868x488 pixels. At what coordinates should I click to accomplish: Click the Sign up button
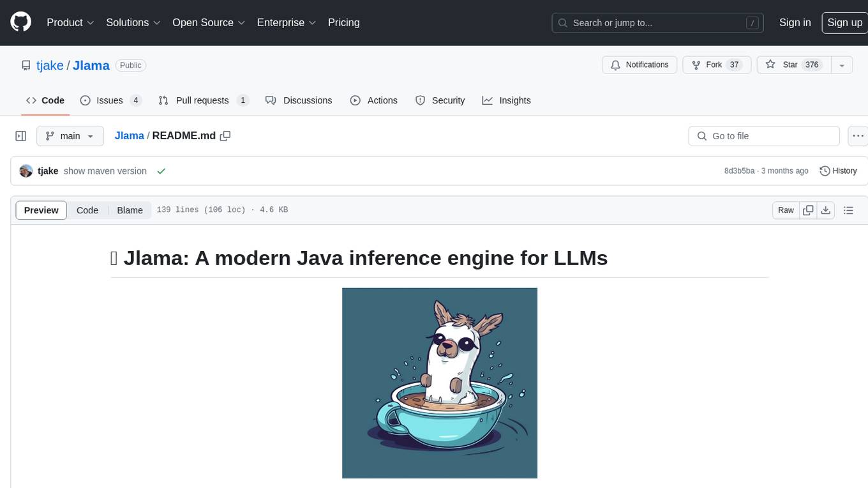pyautogui.click(x=844, y=22)
